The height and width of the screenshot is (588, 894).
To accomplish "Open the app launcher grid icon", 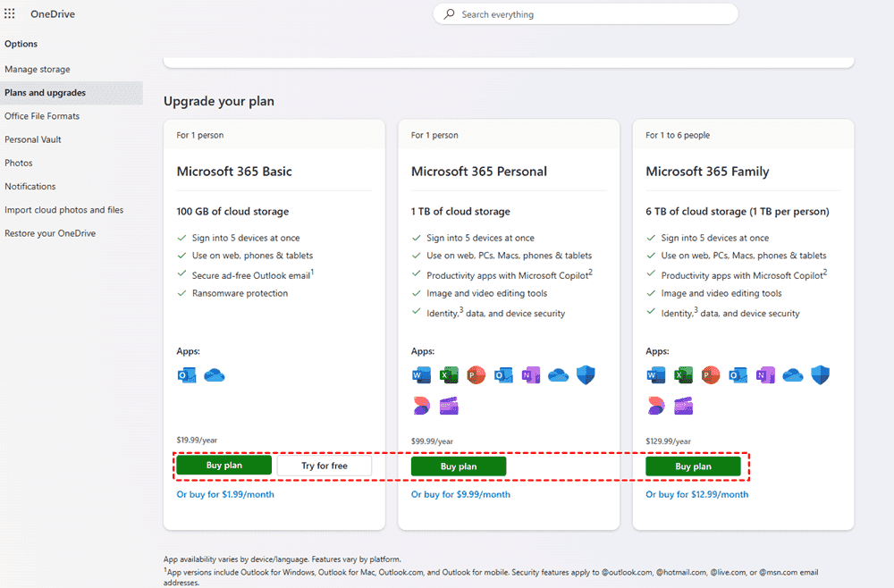I will coord(10,13).
